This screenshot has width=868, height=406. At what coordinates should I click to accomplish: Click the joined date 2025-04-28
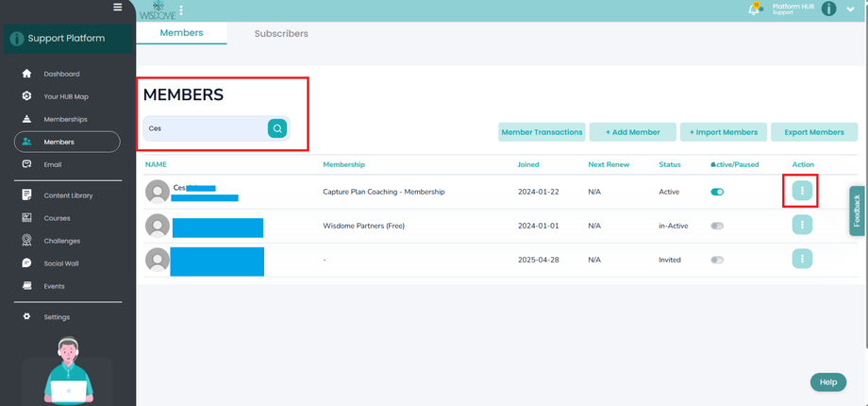click(538, 260)
